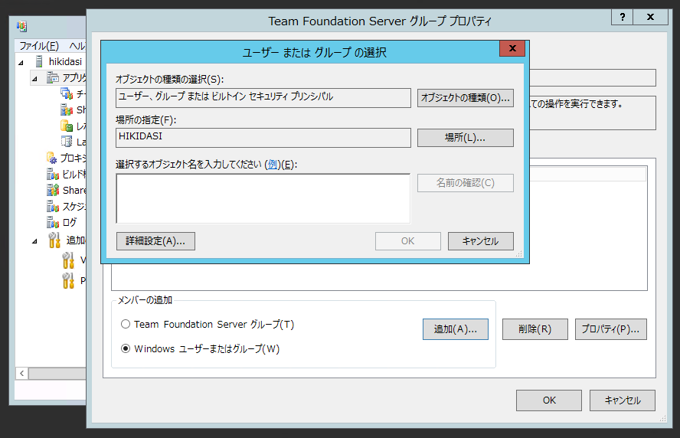Close the ユーザーまたはグループの選択 dialog

(512, 49)
